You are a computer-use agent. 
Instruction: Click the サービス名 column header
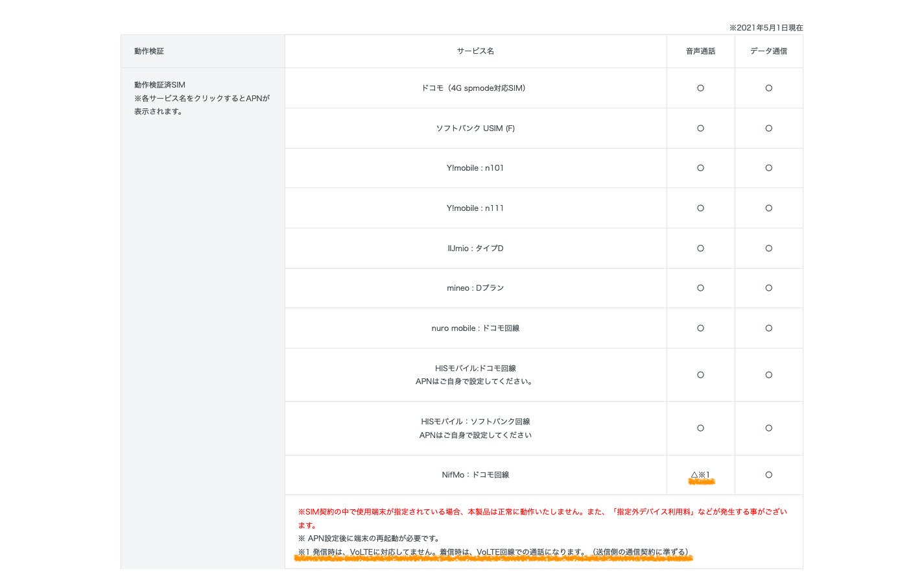coord(475,51)
